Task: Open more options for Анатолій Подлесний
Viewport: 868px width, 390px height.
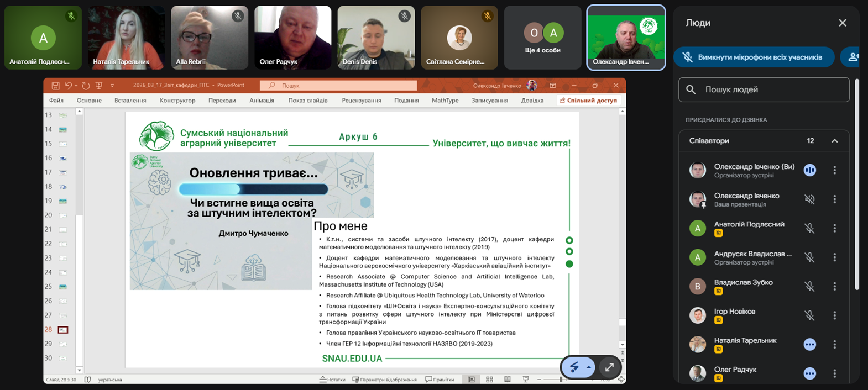Action: click(834, 228)
